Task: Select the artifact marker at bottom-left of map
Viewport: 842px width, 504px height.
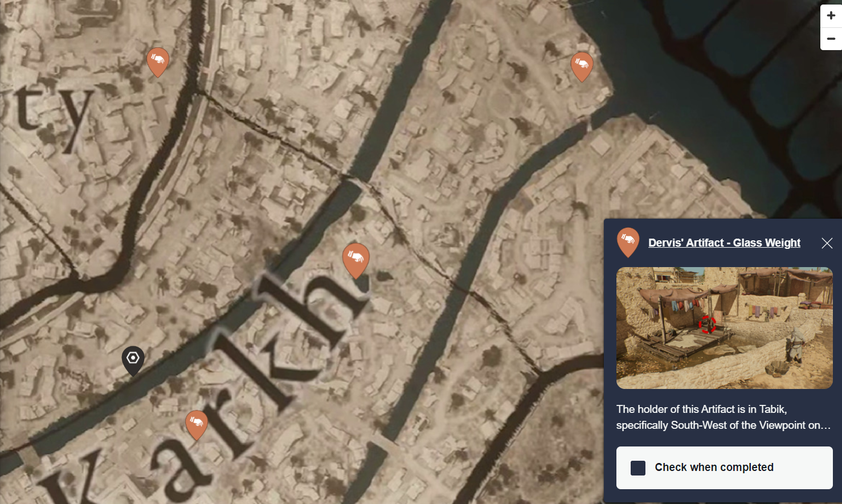Action: (197, 424)
